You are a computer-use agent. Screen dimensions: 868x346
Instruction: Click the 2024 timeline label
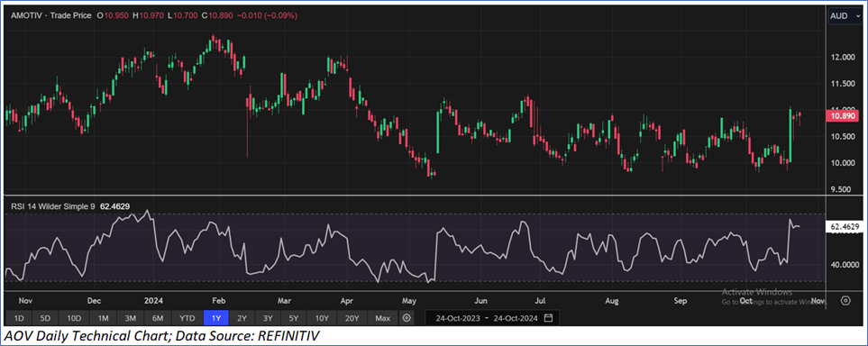153,301
